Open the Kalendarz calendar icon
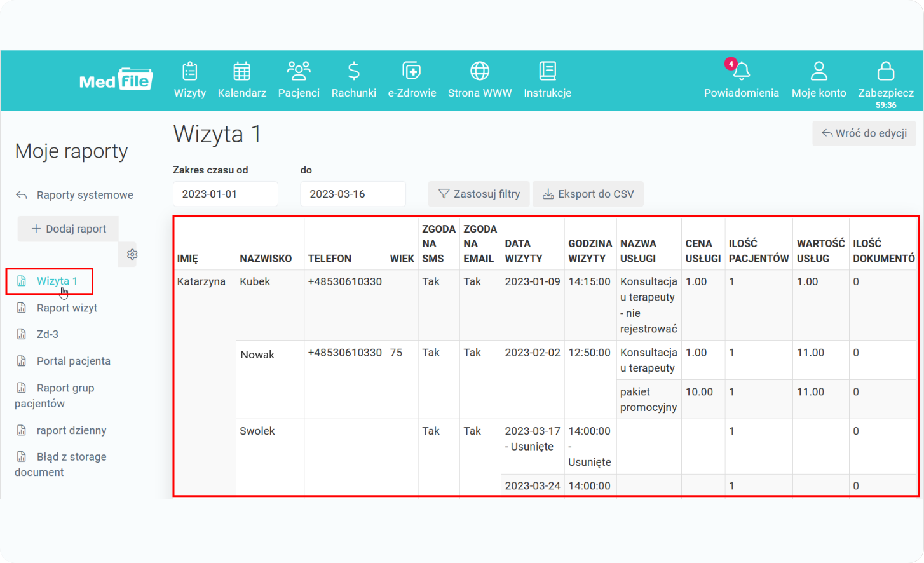This screenshot has width=924, height=563. point(242,71)
